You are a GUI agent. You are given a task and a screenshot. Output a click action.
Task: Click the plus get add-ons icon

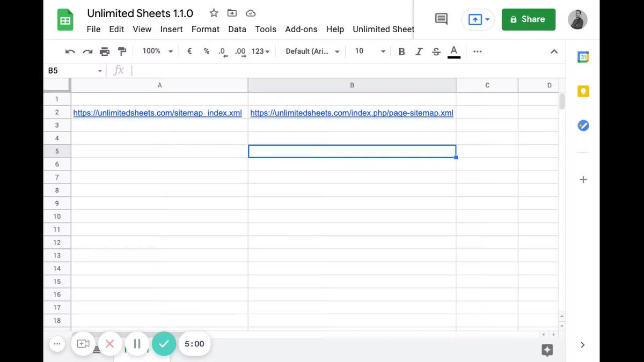(x=583, y=180)
